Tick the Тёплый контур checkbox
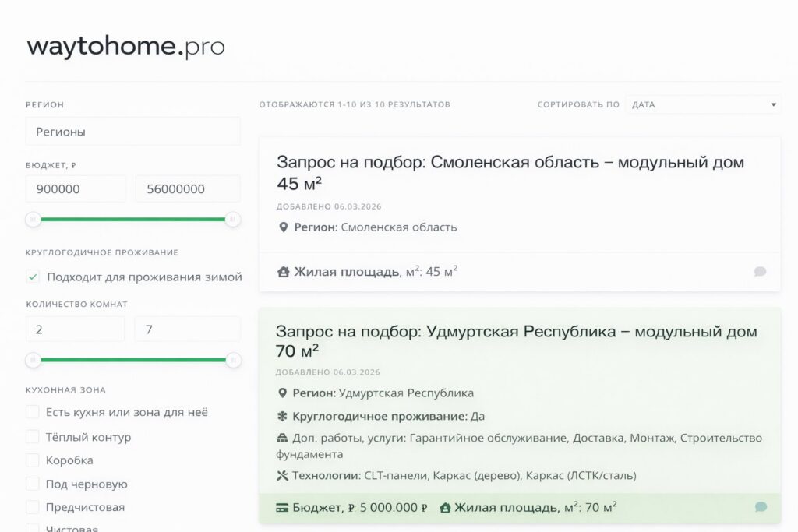Image resolution: width=798 pixels, height=532 pixels. pyautogui.click(x=33, y=437)
